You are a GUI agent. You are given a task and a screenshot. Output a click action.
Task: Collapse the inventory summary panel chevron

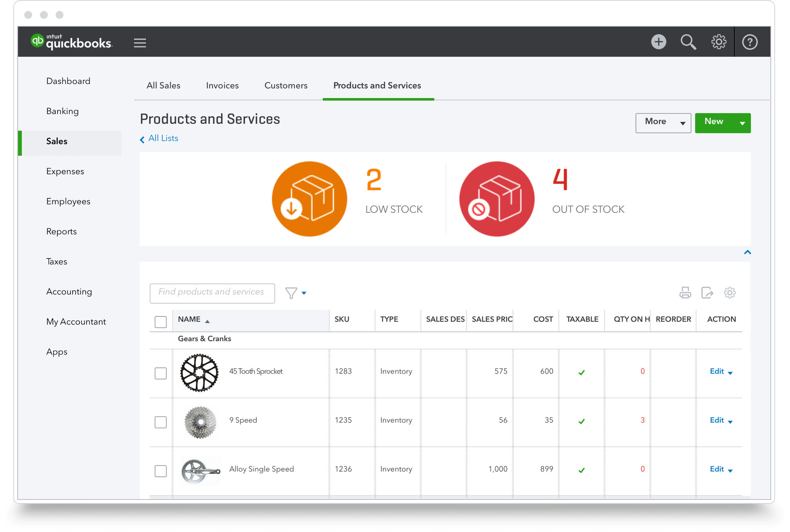pos(747,252)
